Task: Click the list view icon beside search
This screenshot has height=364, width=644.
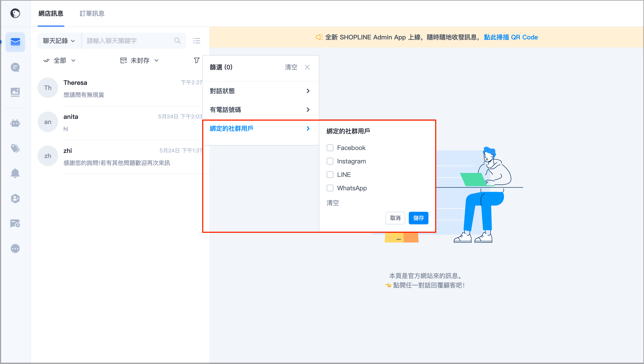Action: click(197, 41)
